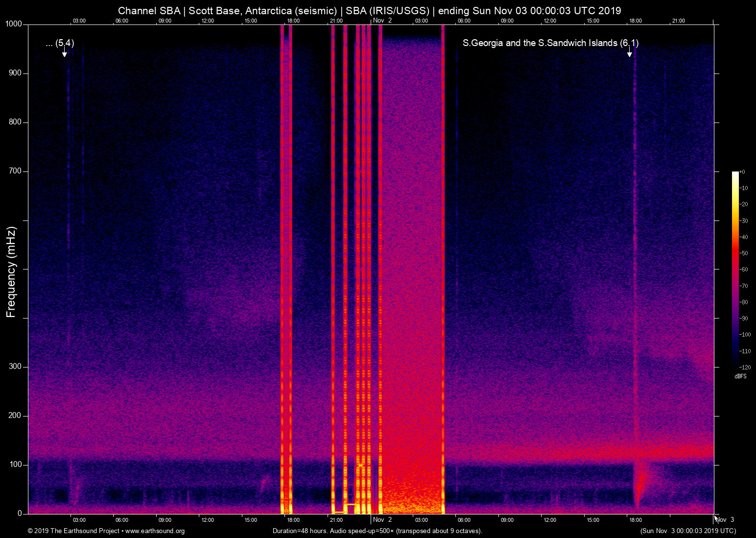The width and height of the screenshot is (756, 538).
Task: Click the -120 value at colorbar bottom
Action: (x=745, y=367)
